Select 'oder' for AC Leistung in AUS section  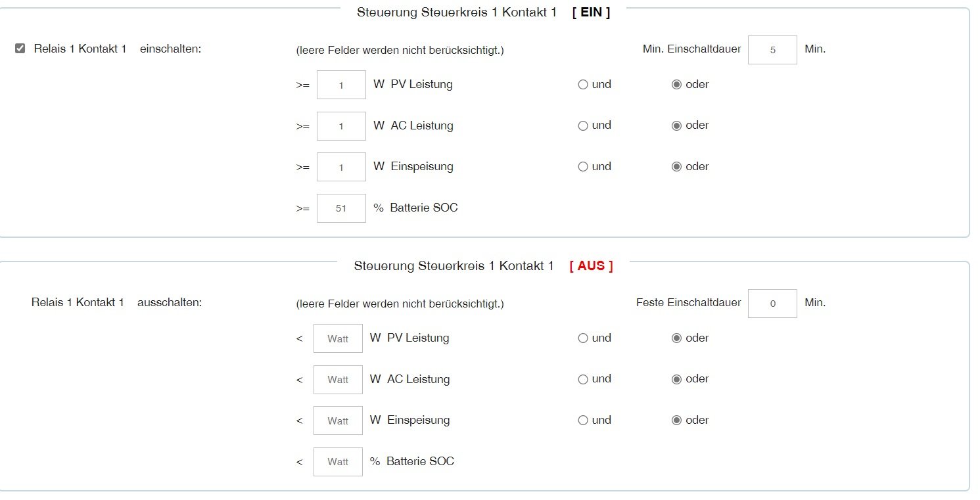click(676, 380)
